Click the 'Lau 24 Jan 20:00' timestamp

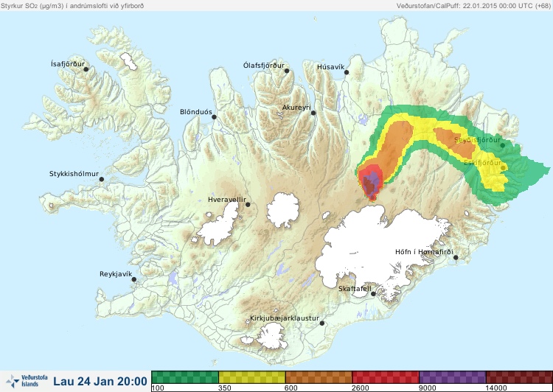pyautogui.click(x=100, y=382)
